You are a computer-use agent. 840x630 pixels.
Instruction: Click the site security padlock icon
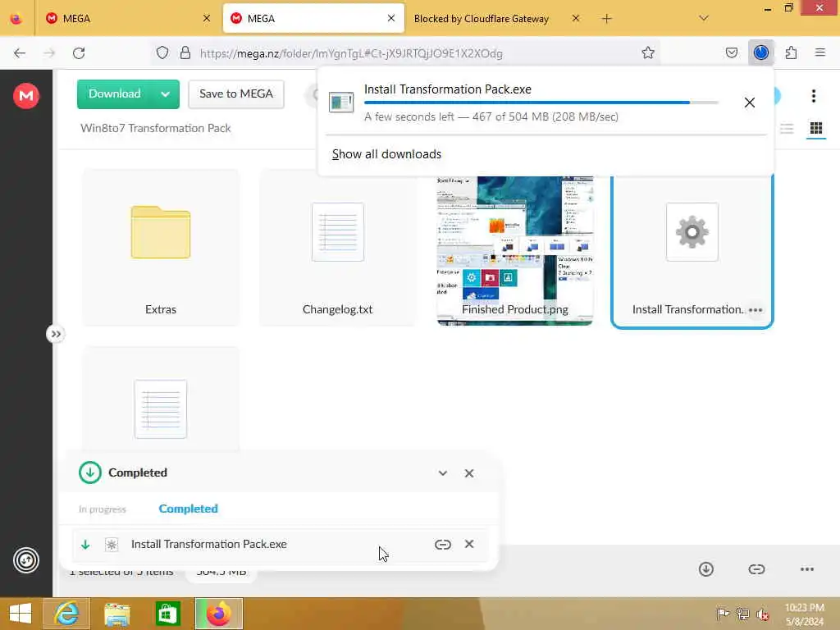tap(185, 52)
